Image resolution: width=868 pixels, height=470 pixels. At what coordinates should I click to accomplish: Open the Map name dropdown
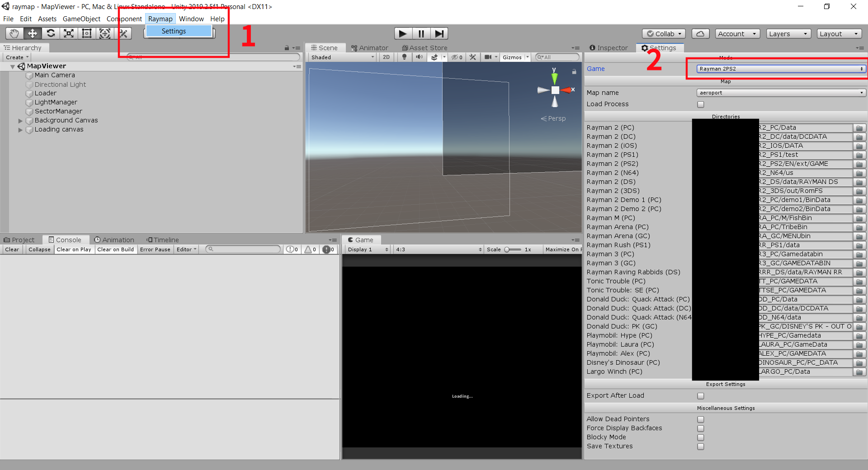781,93
